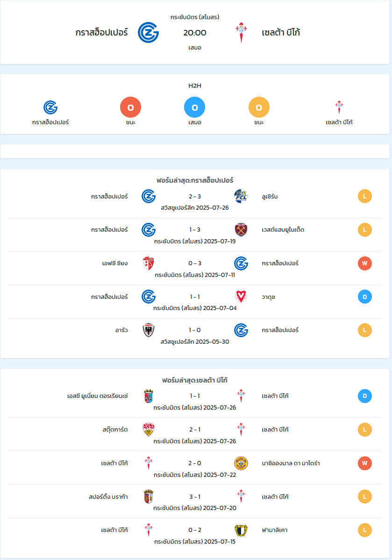
Task: Click the Vaduz team crest
Action: click(241, 297)
